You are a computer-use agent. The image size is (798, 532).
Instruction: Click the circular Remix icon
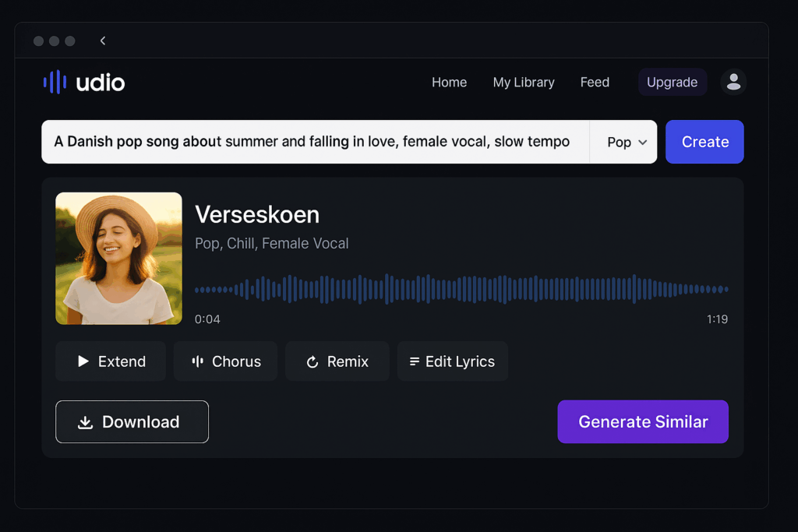coord(313,361)
